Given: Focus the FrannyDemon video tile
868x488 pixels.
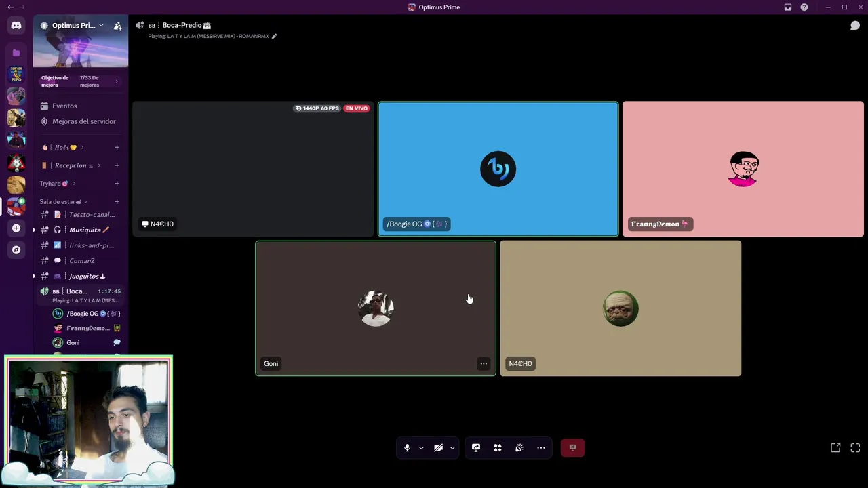Looking at the screenshot, I should (x=743, y=169).
